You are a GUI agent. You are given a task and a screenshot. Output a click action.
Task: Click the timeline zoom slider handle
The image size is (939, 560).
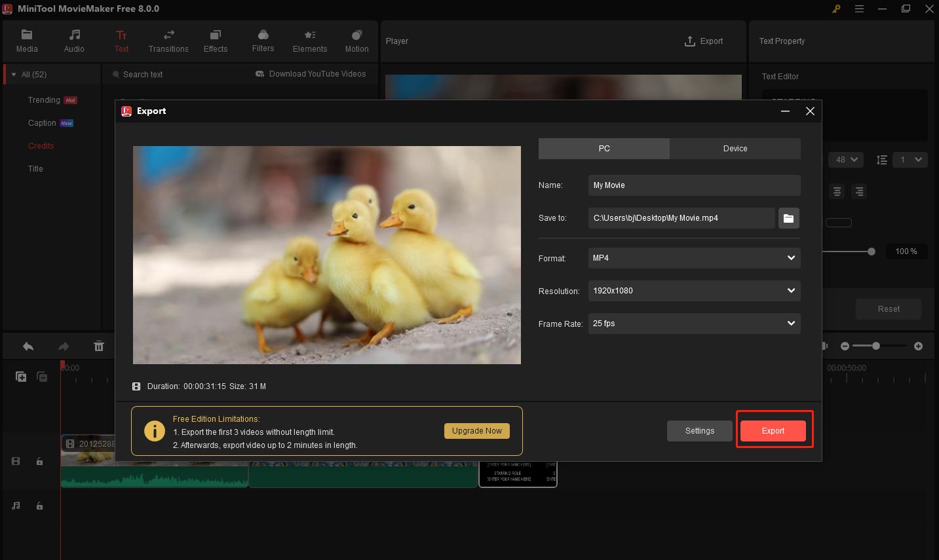coord(876,346)
